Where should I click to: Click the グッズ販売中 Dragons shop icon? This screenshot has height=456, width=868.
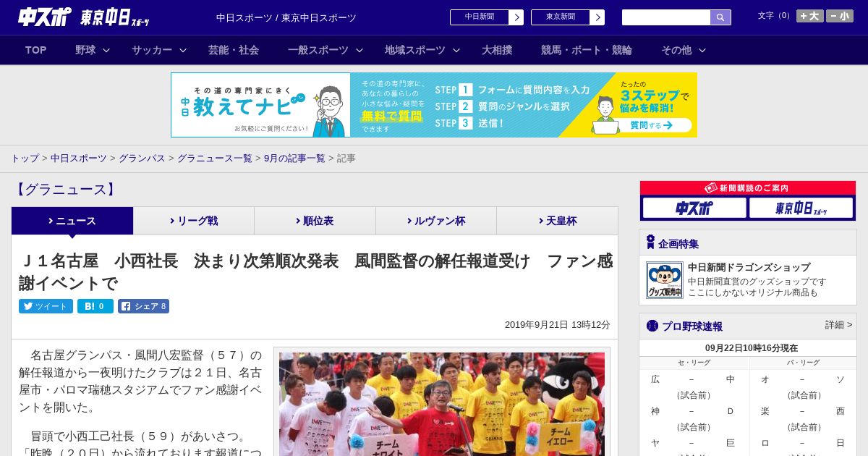[665, 280]
